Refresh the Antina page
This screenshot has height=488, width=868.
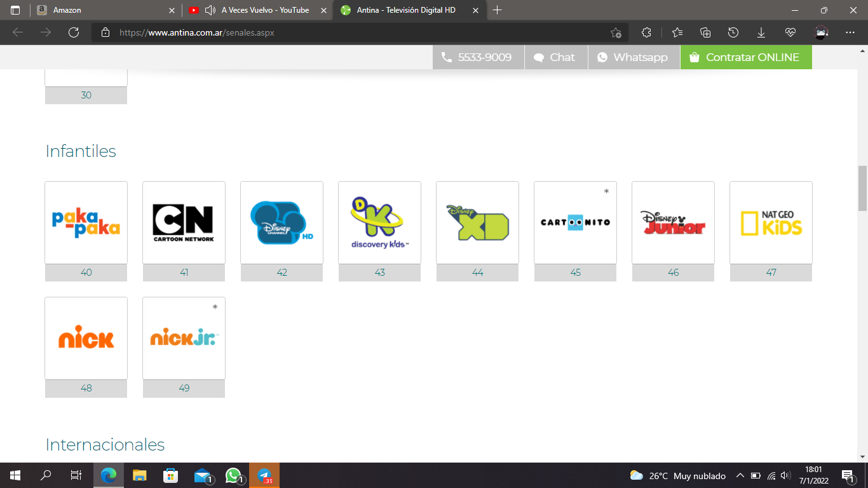coord(74,32)
